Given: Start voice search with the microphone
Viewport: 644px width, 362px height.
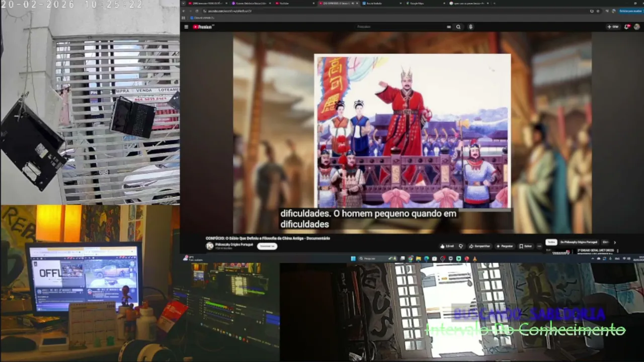Looking at the screenshot, I should (471, 27).
